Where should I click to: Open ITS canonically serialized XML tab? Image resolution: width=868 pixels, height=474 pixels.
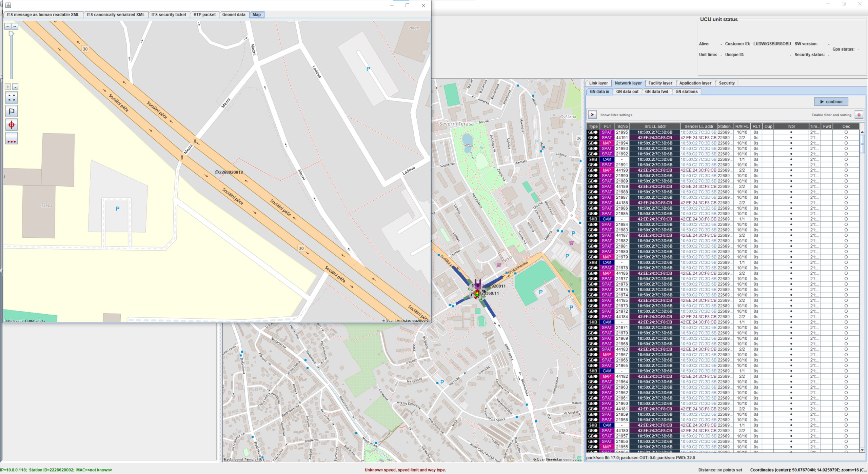click(x=116, y=15)
